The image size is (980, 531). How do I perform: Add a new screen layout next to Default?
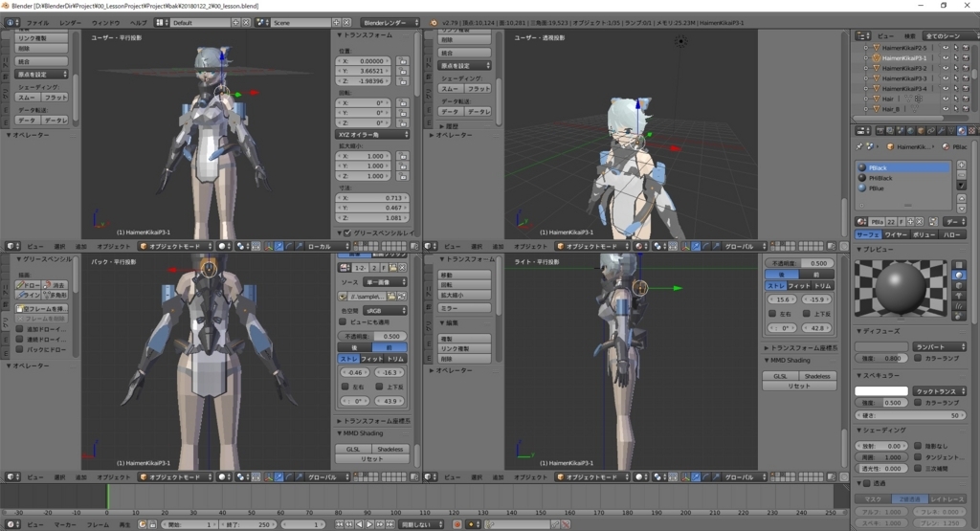[x=236, y=23]
